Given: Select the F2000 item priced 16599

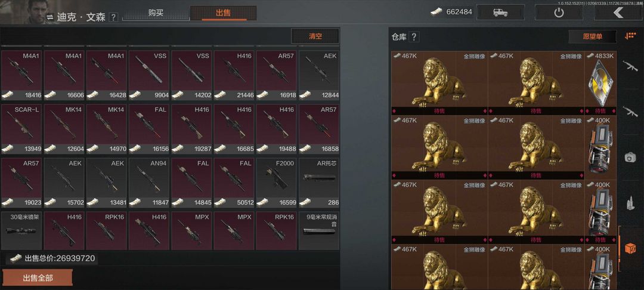Looking at the screenshot, I should (277, 183).
